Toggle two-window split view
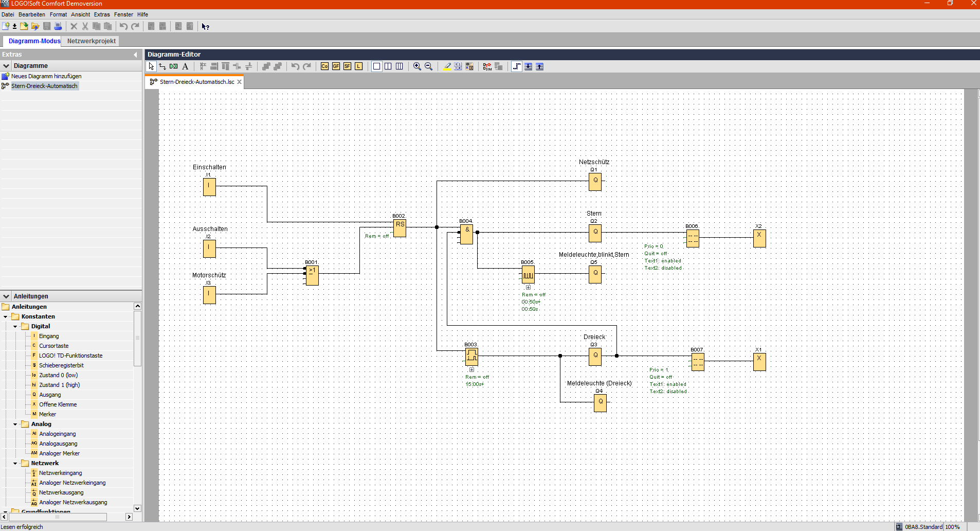Viewport: 980px width, 531px height. (388, 66)
